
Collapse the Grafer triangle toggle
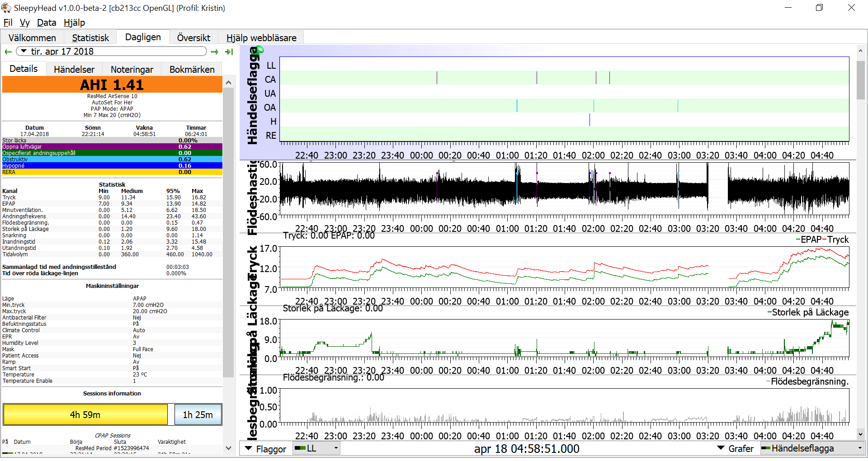(721, 448)
